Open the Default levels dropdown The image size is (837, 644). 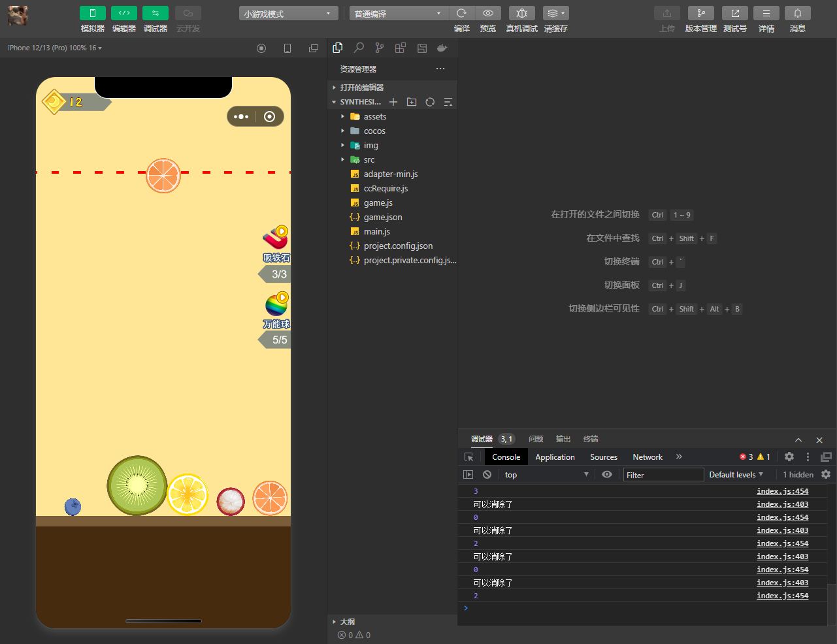pos(736,475)
